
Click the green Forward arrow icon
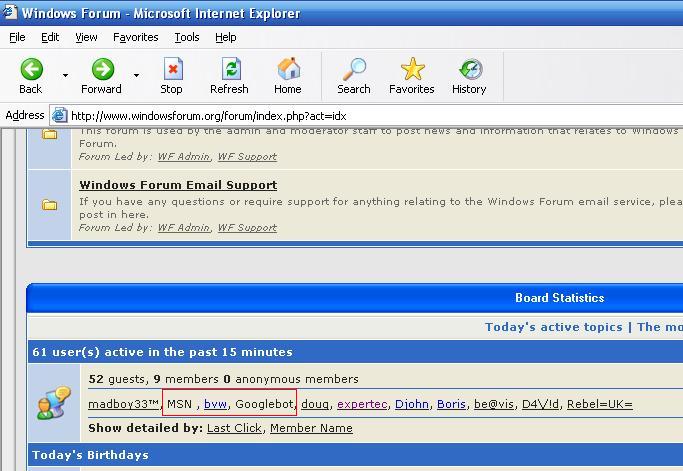pyautogui.click(x=103, y=69)
